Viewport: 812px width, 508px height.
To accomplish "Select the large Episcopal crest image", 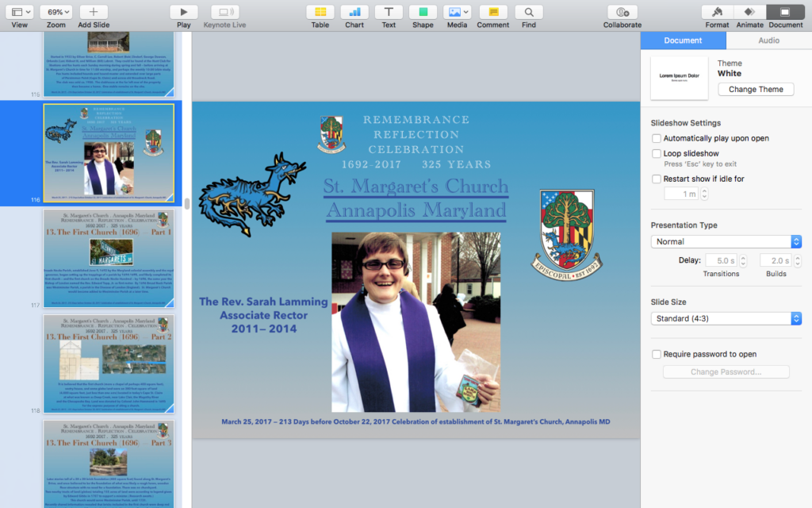I will 566,235.
